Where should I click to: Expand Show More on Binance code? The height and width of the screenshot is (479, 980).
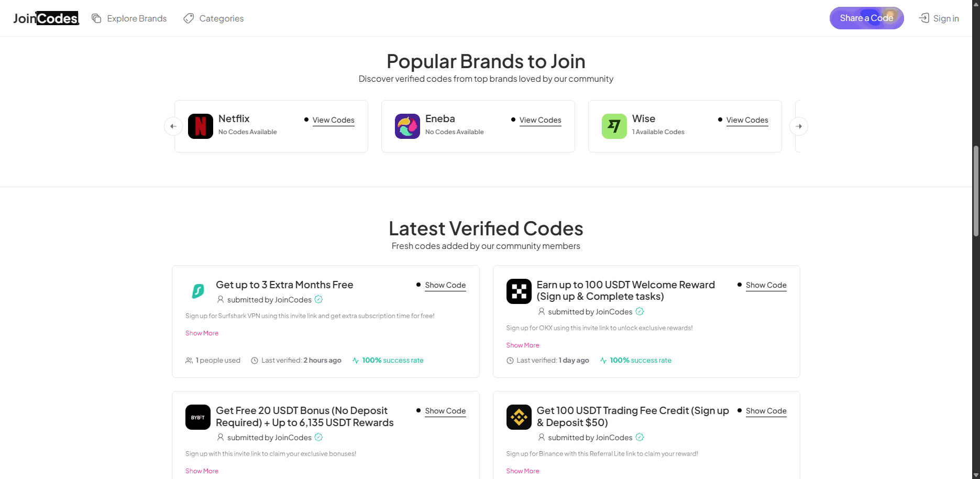pyautogui.click(x=523, y=471)
